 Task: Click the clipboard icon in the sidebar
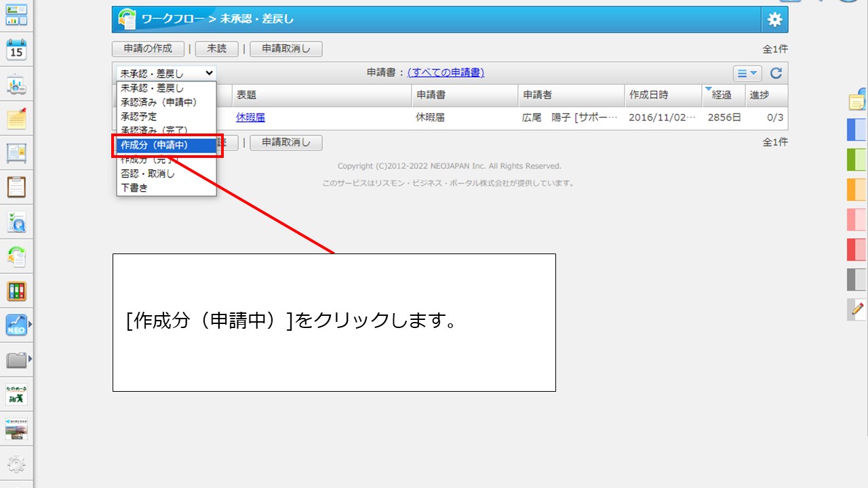tap(16, 187)
